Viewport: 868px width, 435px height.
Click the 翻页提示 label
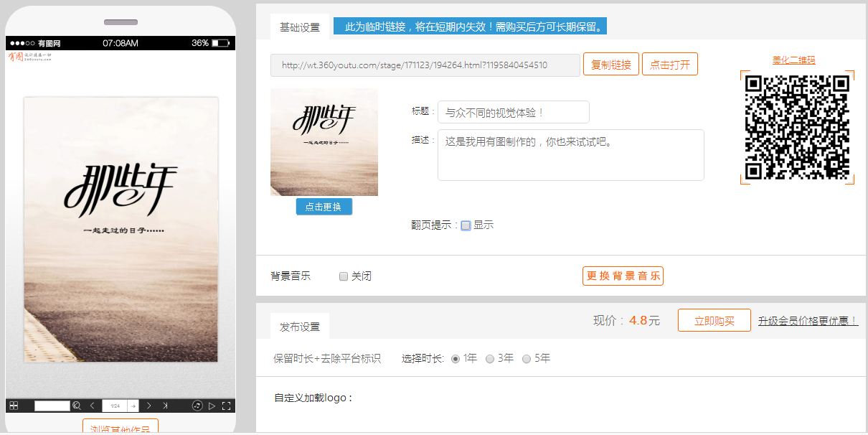coord(435,225)
